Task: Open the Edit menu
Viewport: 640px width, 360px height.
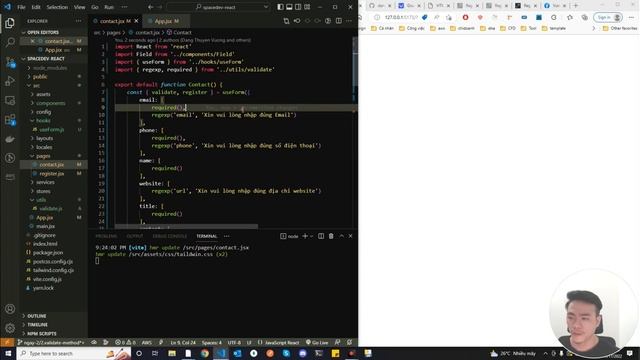Action: click(36, 7)
